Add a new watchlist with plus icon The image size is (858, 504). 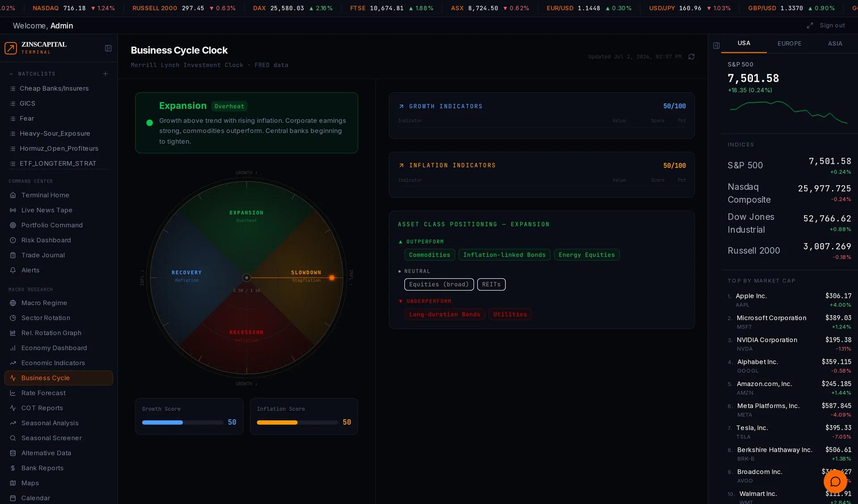pyautogui.click(x=105, y=74)
